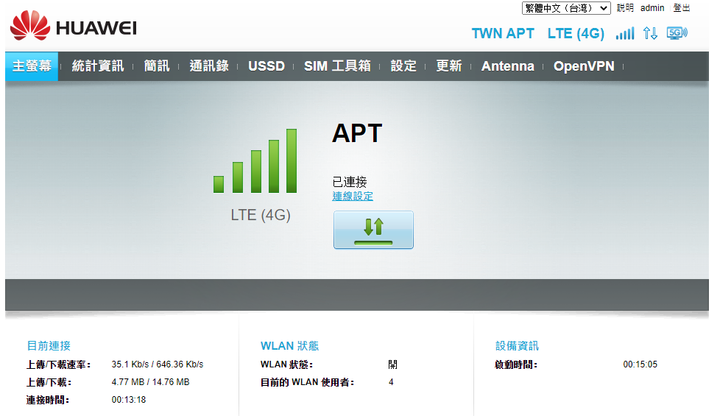Click the header 5G WLAN status icon
720x416 pixels.
[x=677, y=33]
